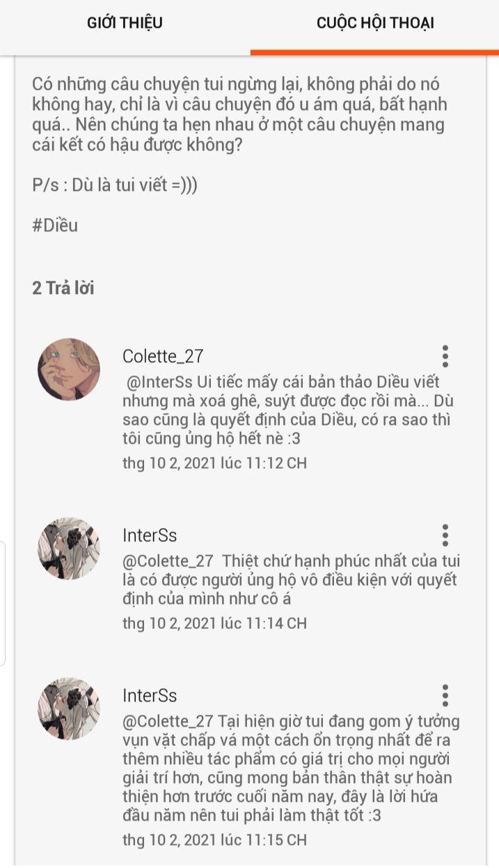Tap the #Diều hashtag
Viewport: 499px width, 868px height.
pos(55,226)
